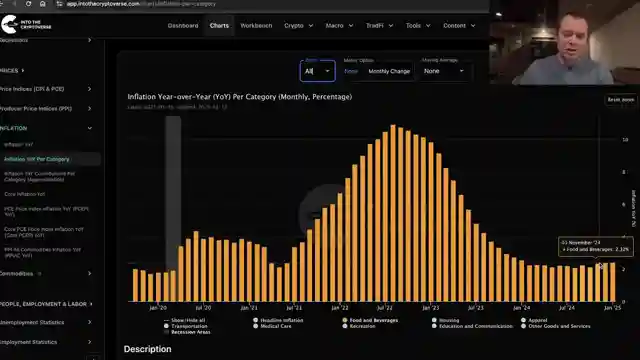Open Inflation YoY Contributions Per Category link
This screenshot has height=360, width=640.
(40, 176)
